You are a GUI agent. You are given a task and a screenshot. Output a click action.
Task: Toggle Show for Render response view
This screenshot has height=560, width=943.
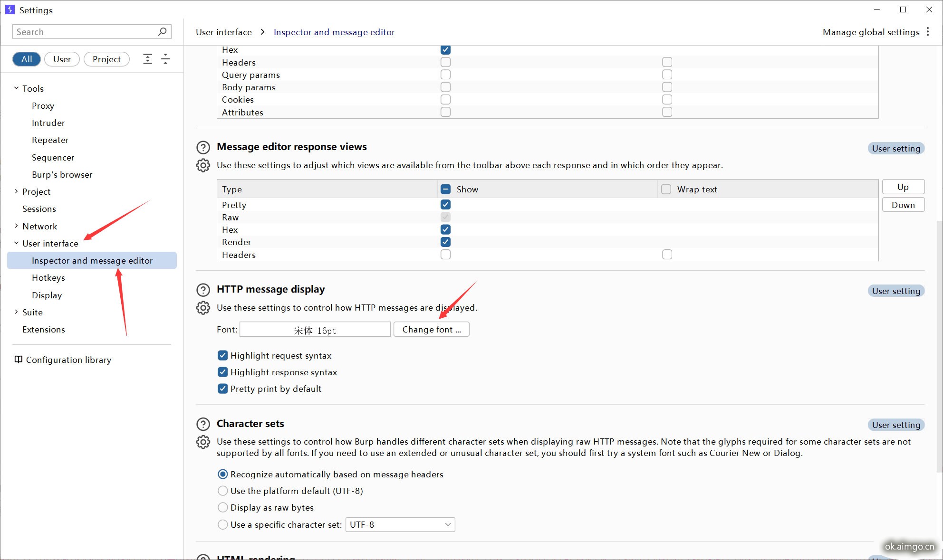tap(445, 242)
